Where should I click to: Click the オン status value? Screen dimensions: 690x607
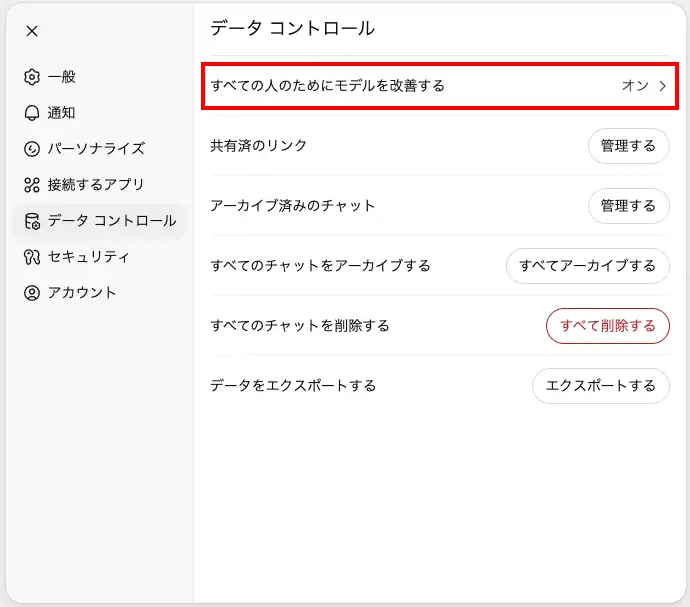coord(635,86)
